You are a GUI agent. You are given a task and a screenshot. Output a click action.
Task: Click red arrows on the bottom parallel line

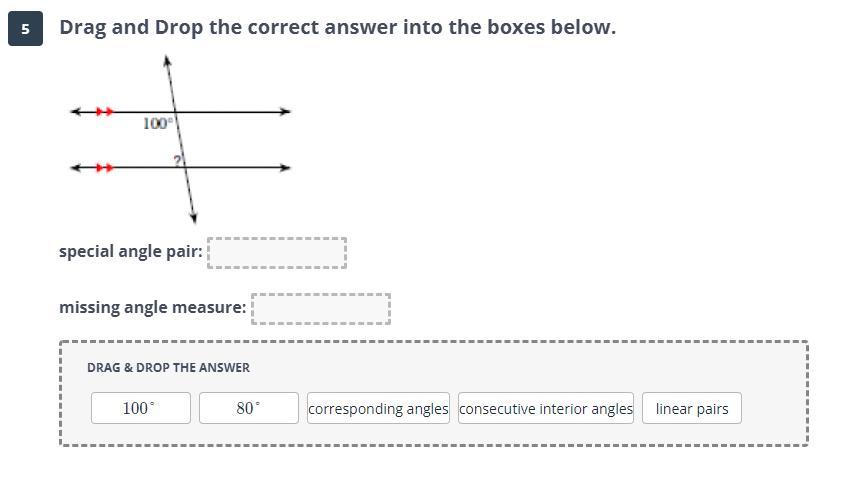(104, 168)
